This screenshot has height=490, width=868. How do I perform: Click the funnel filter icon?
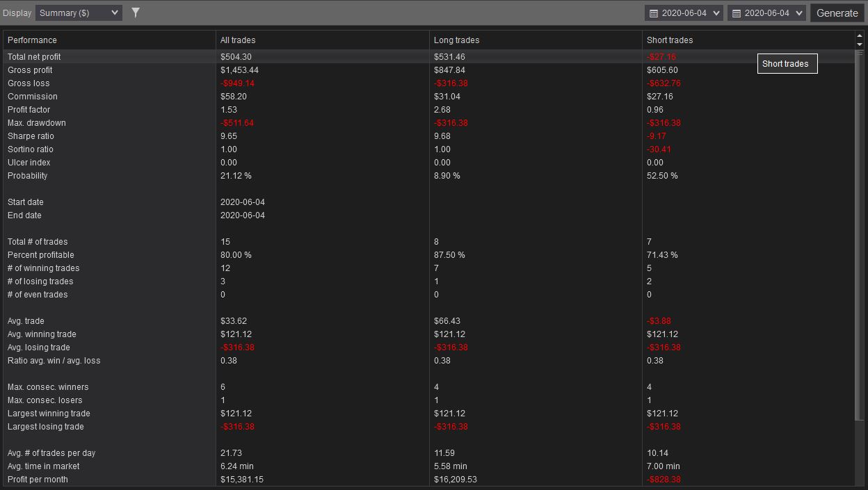(136, 13)
